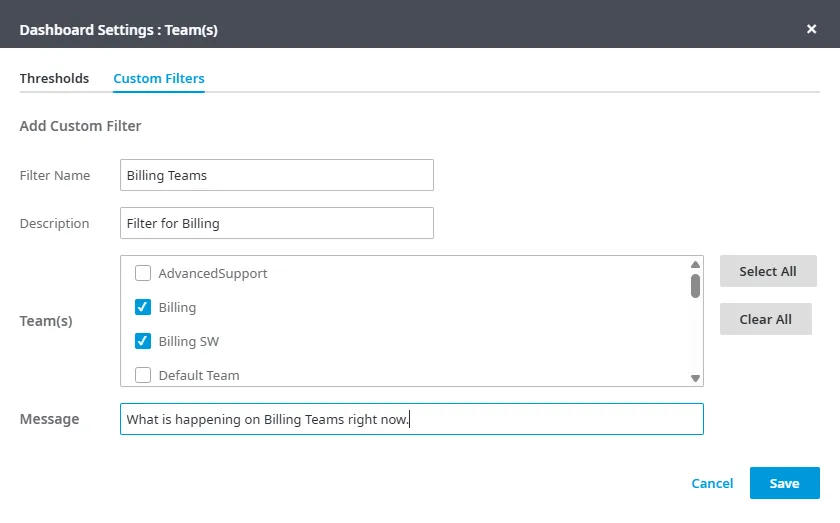This screenshot has height=523, width=840.
Task: Uncheck the Billing team checkbox
Action: point(142,307)
